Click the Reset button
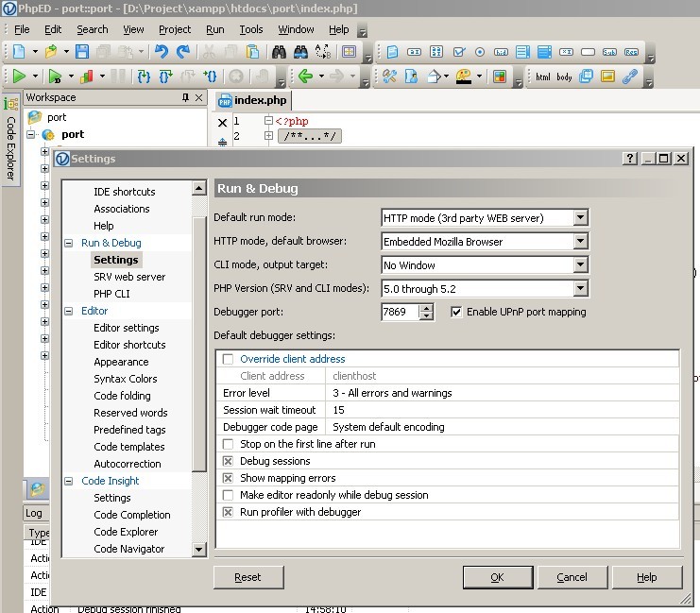 (x=248, y=577)
